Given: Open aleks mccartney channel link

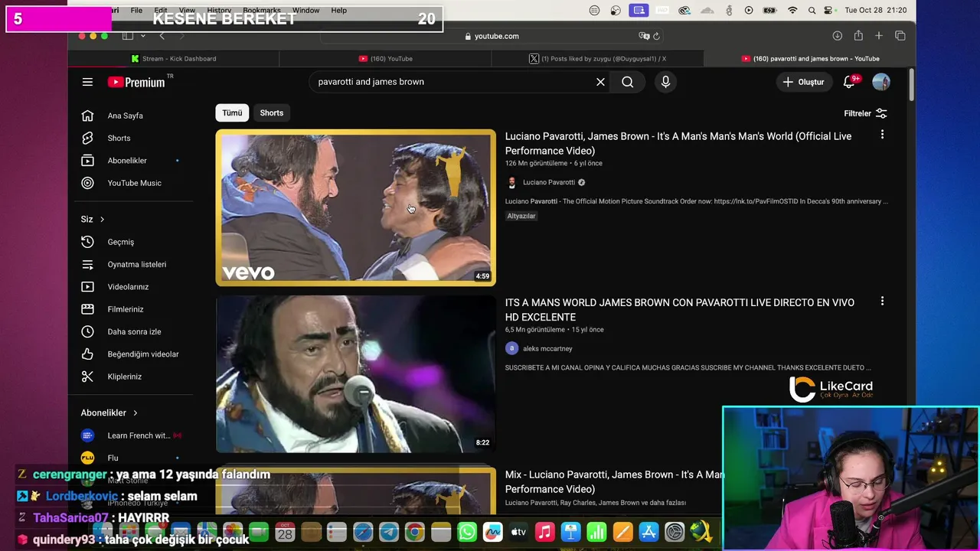Looking at the screenshot, I should pos(547,348).
